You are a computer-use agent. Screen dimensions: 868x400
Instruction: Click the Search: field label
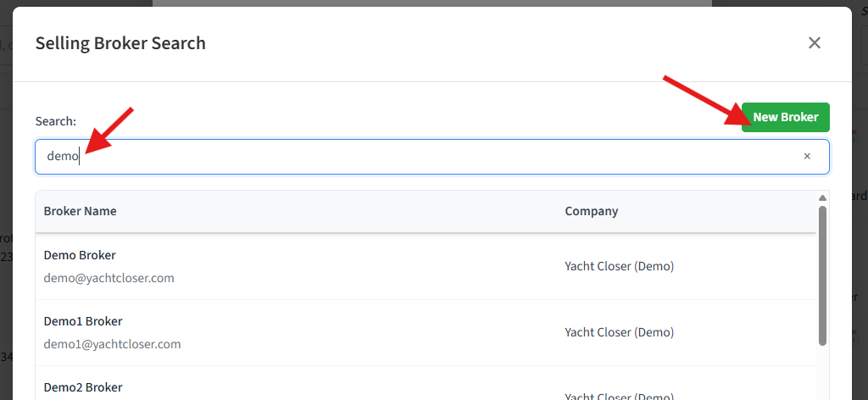tap(56, 121)
